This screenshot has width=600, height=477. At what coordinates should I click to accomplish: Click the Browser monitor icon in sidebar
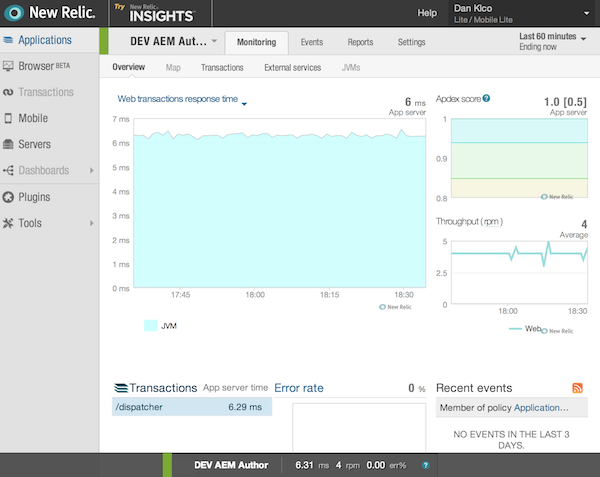[x=8, y=66]
